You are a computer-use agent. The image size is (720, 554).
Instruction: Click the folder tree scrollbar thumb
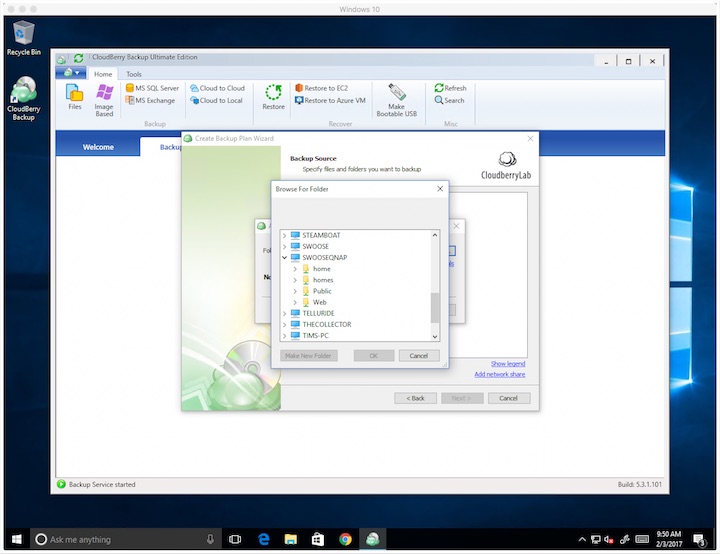pyautogui.click(x=435, y=308)
